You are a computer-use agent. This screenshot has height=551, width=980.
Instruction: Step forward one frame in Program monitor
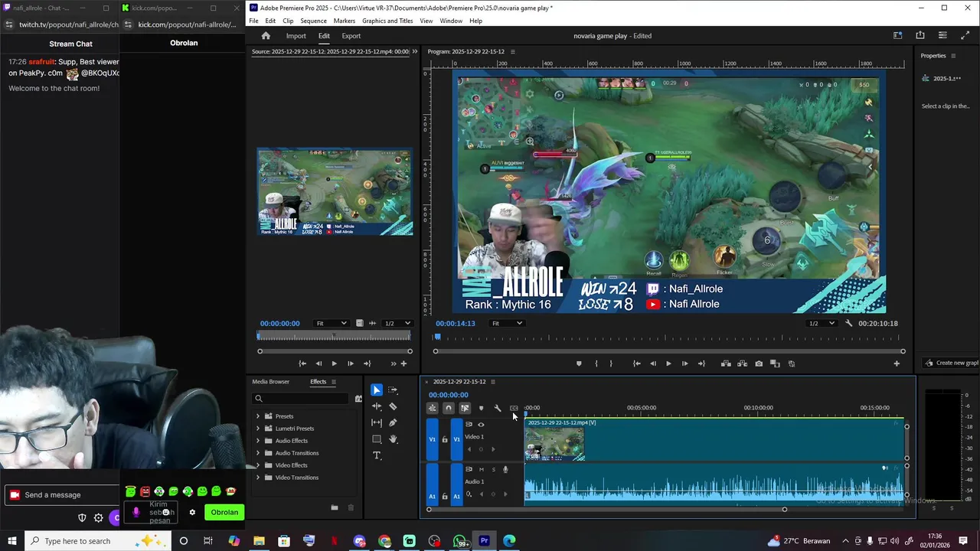point(684,364)
